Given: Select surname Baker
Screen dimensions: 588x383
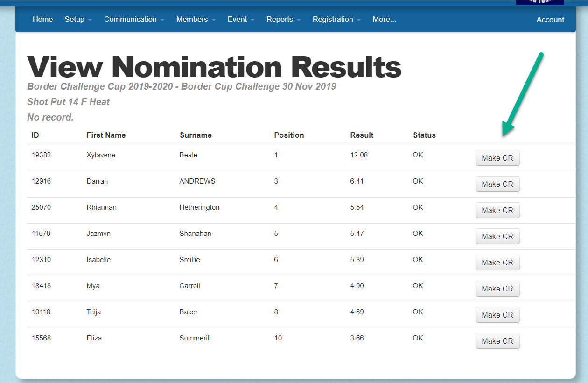Looking at the screenshot, I should point(189,312).
